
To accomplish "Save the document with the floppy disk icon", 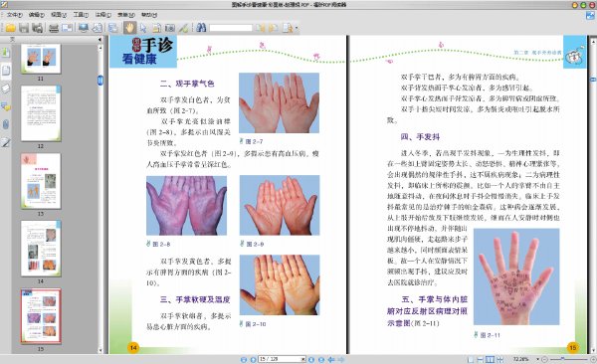I will (x=24, y=28).
